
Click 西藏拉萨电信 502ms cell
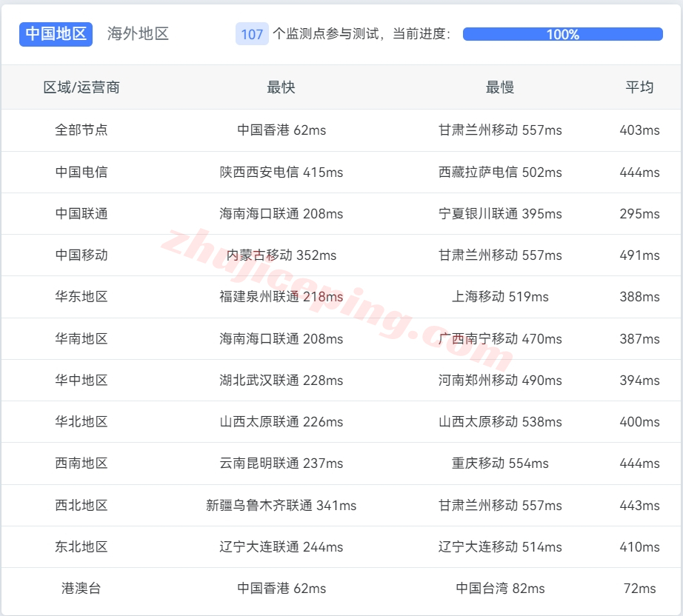pyautogui.click(x=500, y=172)
